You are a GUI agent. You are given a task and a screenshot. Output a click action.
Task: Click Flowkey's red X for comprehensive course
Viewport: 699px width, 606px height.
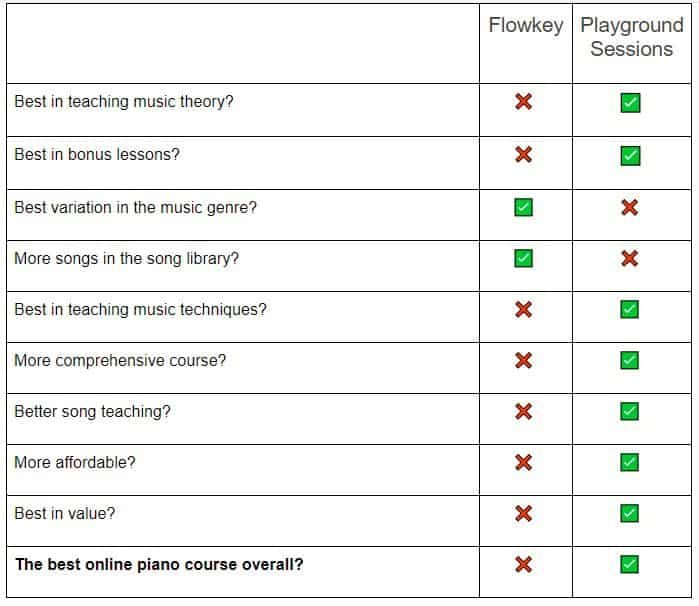pyautogui.click(x=523, y=360)
